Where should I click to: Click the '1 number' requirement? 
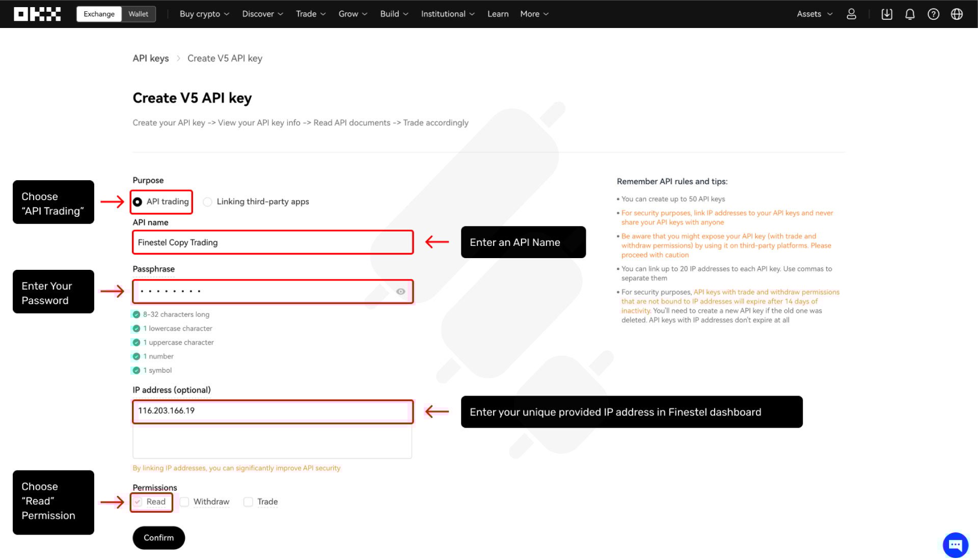[x=158, y=356]
